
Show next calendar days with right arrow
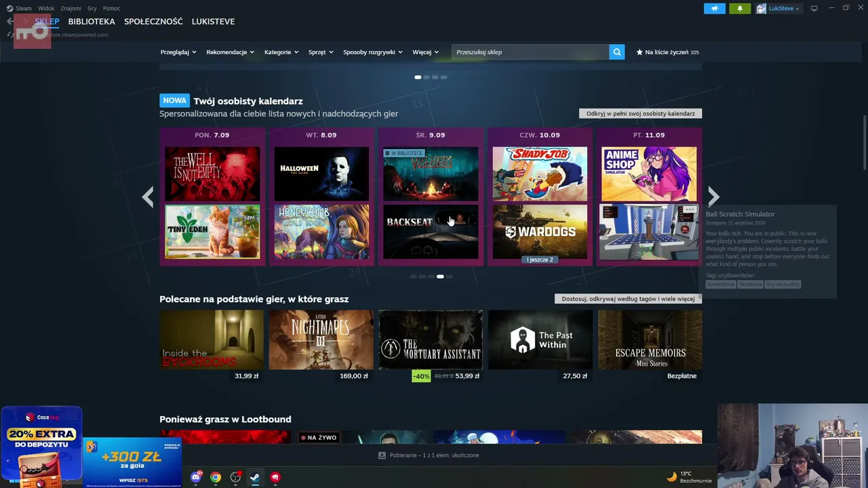pos(713,197)
